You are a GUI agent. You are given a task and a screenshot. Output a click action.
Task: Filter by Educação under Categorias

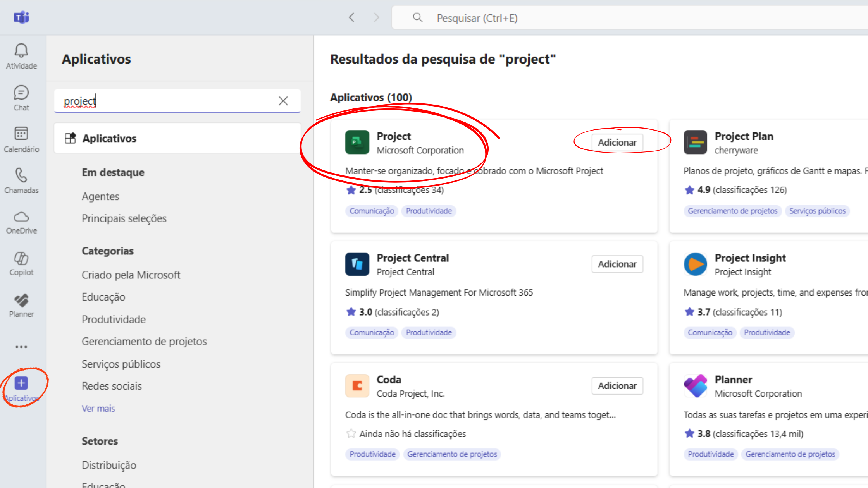coord(103,297)
